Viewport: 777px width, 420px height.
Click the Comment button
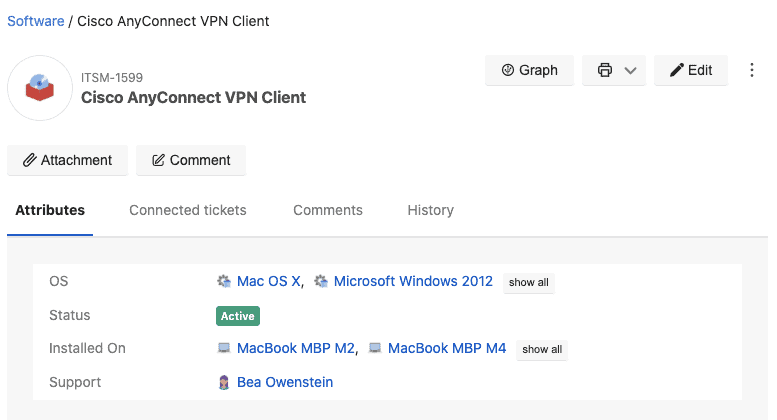tap(191, 160)
